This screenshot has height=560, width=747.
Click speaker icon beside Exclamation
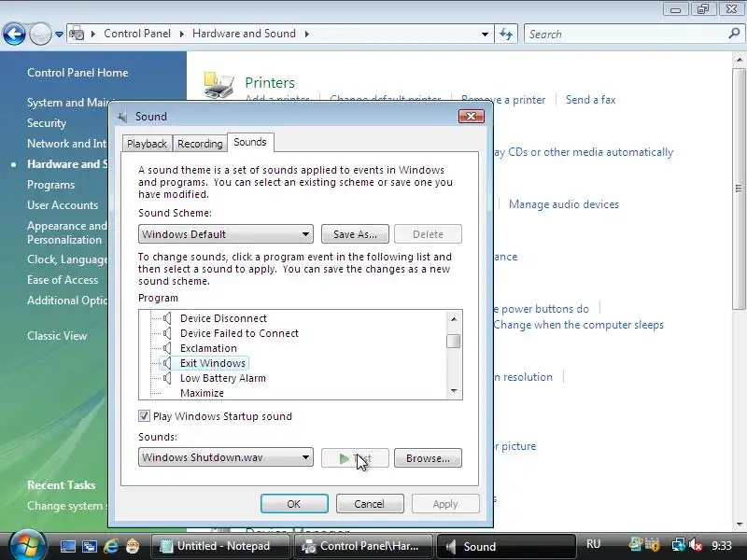click(167, 348)
